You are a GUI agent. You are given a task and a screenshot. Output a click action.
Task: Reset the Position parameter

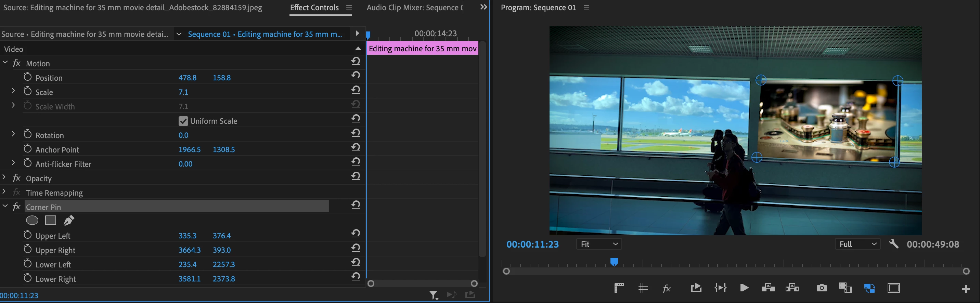click(x=356, y=75)
